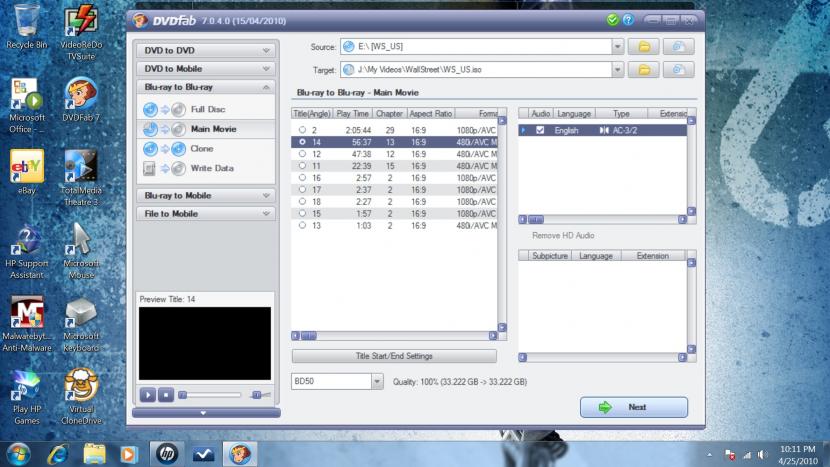Click the volume speaker icon in system tray
Viewport: 830px width, 467px height.
pyautogui.click(x=762, y=455)
